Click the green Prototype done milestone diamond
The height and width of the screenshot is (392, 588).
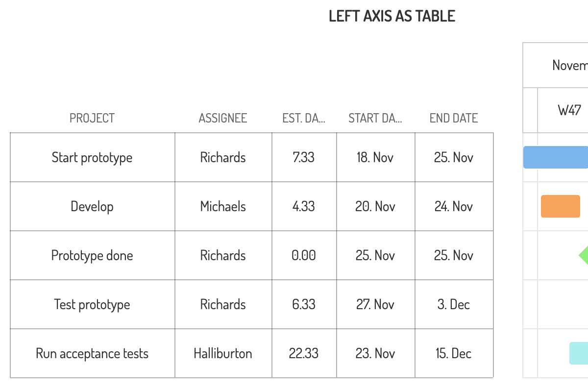[x=584, y=255]
